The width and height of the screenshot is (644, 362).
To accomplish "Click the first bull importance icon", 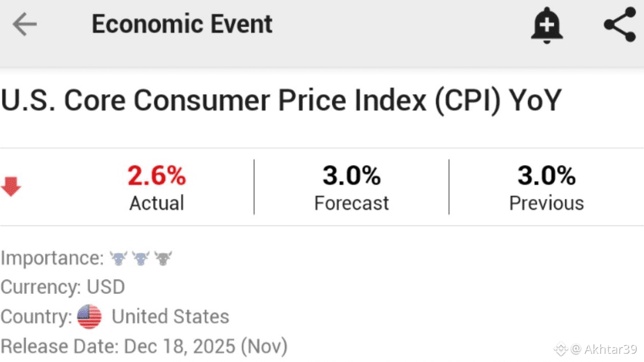I will [118, 258].
